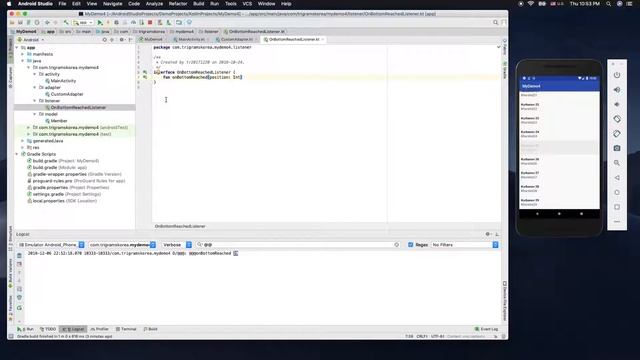640x360 pixels.
Task: Toggle the Structure tool window side button
Action: tap(11, 238)
